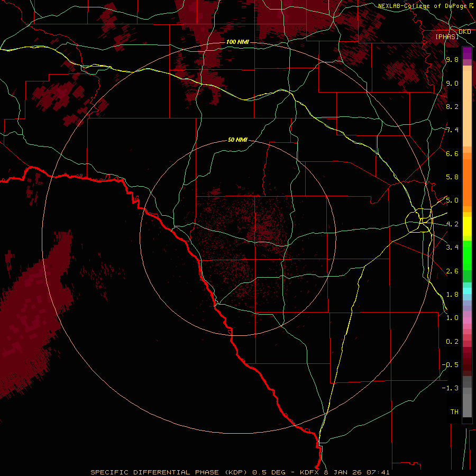Click the 1.8 value on the color scale
This screenshot has width=476, height=476.
click(x=452, y=295)
